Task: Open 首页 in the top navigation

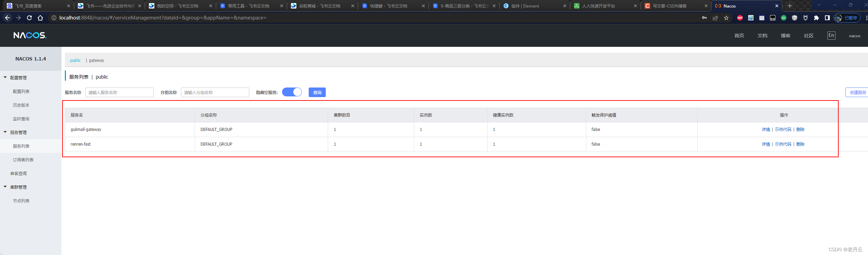Action: (739, 36)
